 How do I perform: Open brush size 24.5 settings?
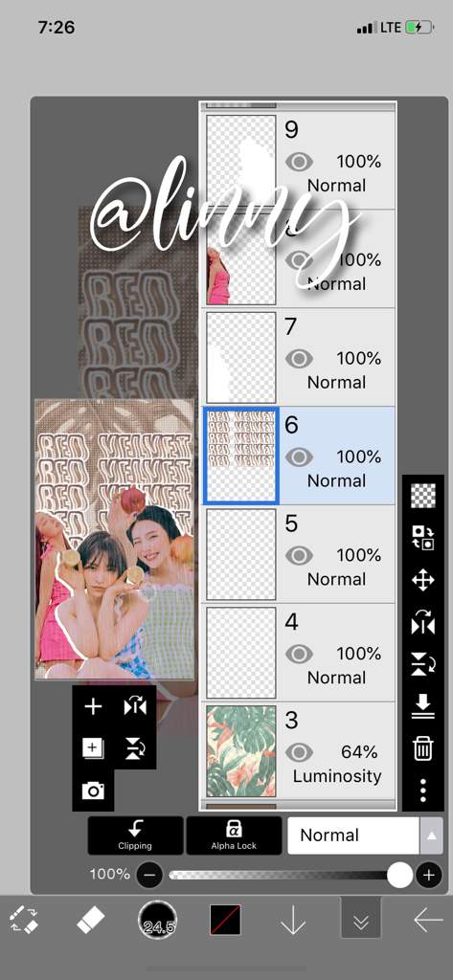coord(158,921)
